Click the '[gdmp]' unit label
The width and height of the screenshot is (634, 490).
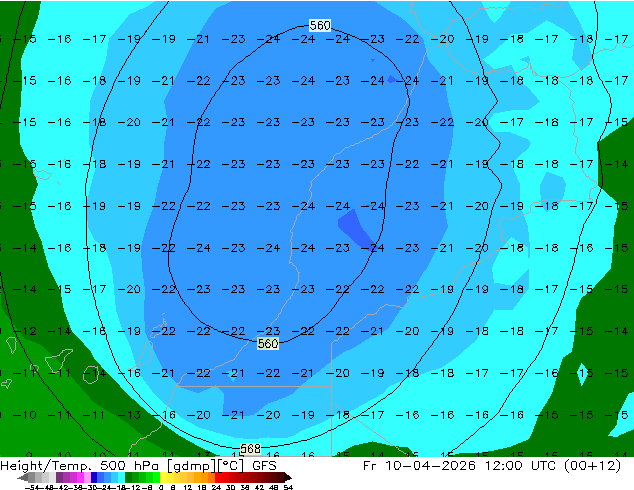pyautogui.click(x=192, y=466)
